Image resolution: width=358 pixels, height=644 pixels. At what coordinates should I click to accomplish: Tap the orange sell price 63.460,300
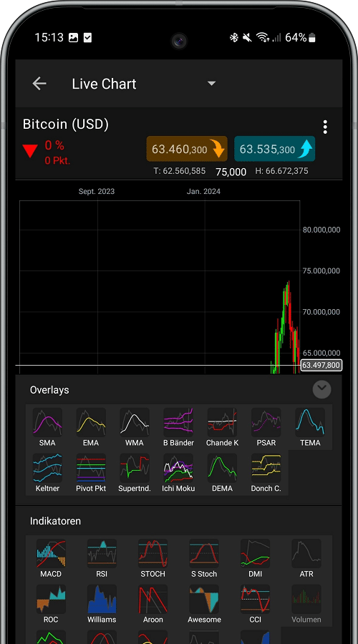coord(187,149)
